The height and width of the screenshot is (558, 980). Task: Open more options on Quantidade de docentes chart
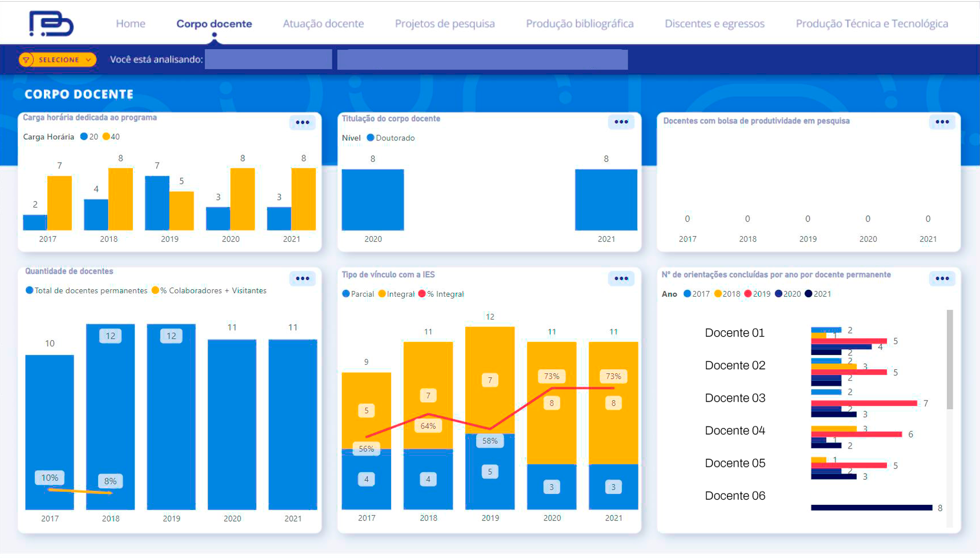[303, 278]
